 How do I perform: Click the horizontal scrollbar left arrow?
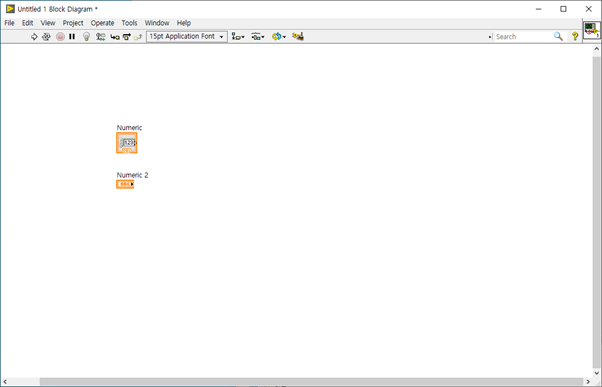coord(5,382)
